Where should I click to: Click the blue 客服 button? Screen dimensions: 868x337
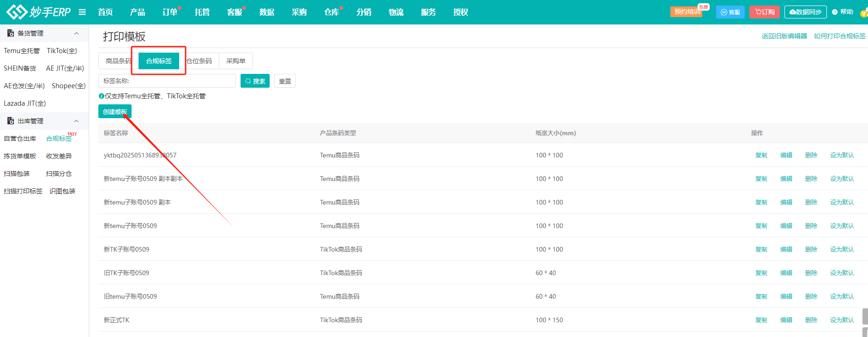coord(730,12)
